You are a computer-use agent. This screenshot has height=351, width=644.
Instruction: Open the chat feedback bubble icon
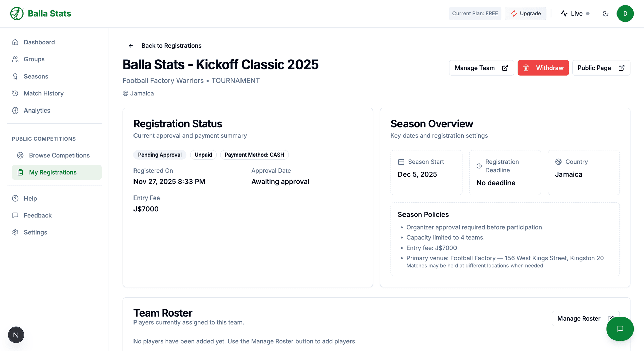coord(620,329)
